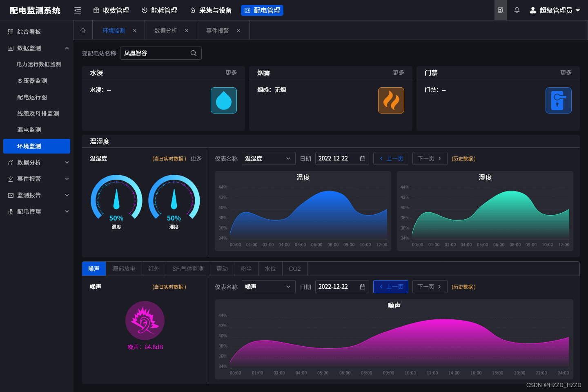Click the first 温度 gauge dial
The height and width of the screenshot is (392, 588).
pos(116,198)
